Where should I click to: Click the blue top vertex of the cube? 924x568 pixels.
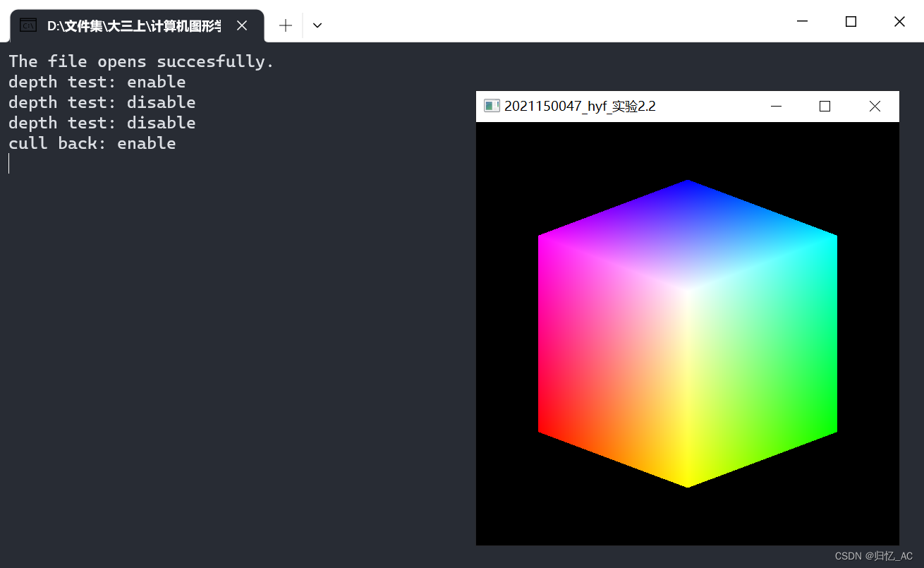[x=688, y=182]
